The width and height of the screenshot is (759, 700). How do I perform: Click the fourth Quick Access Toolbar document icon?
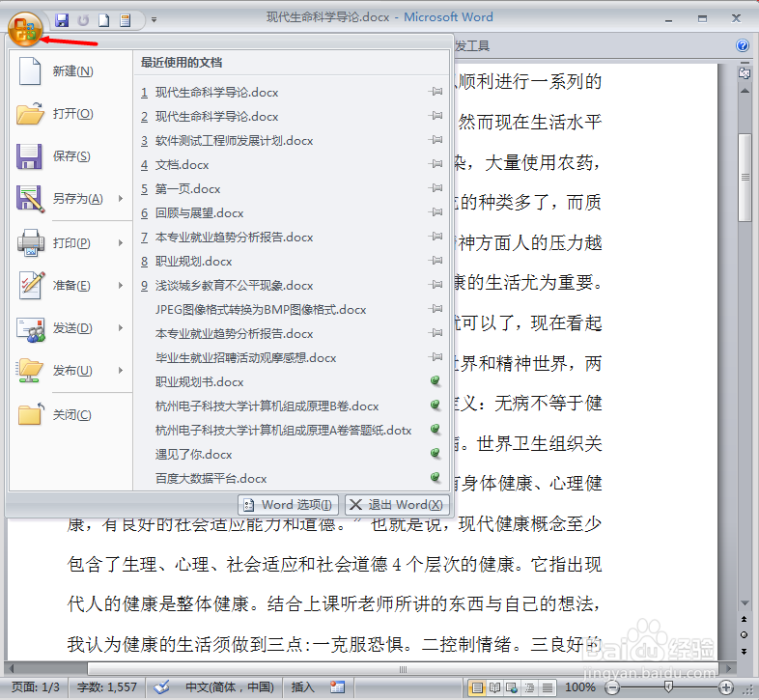[126, 20]
